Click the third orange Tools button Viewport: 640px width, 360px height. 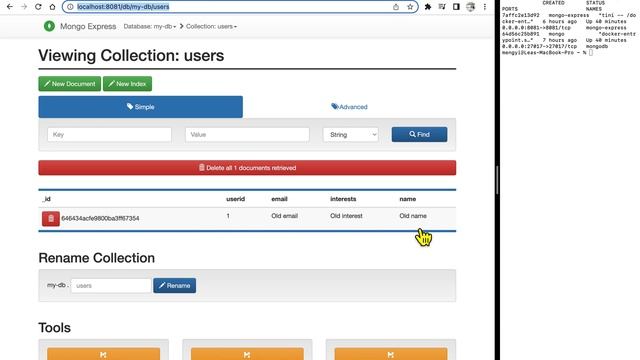pyautogui.click(x=391, y=354)
